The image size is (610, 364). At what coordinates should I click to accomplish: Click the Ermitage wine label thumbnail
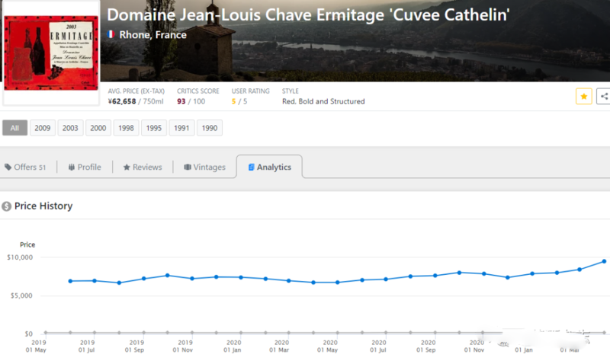click(51, 53)
